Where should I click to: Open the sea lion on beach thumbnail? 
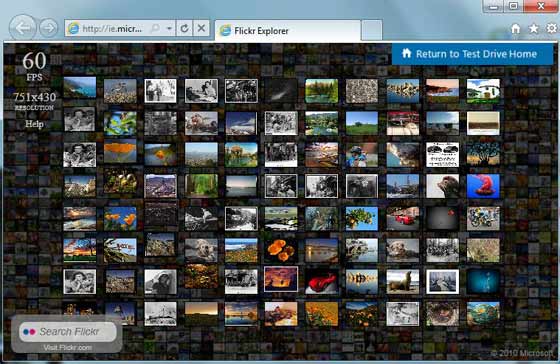(x=402, y=281)
